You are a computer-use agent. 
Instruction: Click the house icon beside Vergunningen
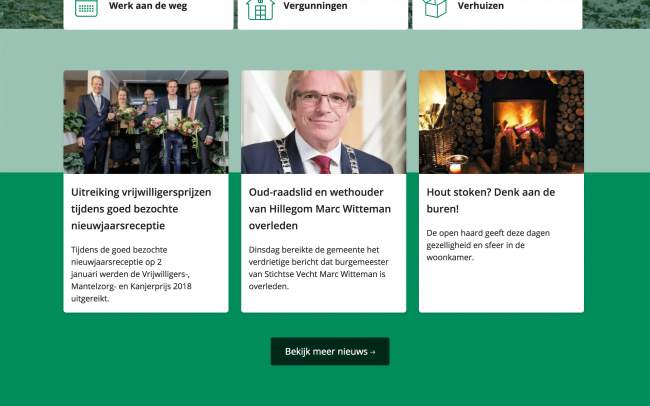click(x=260, y=9)
